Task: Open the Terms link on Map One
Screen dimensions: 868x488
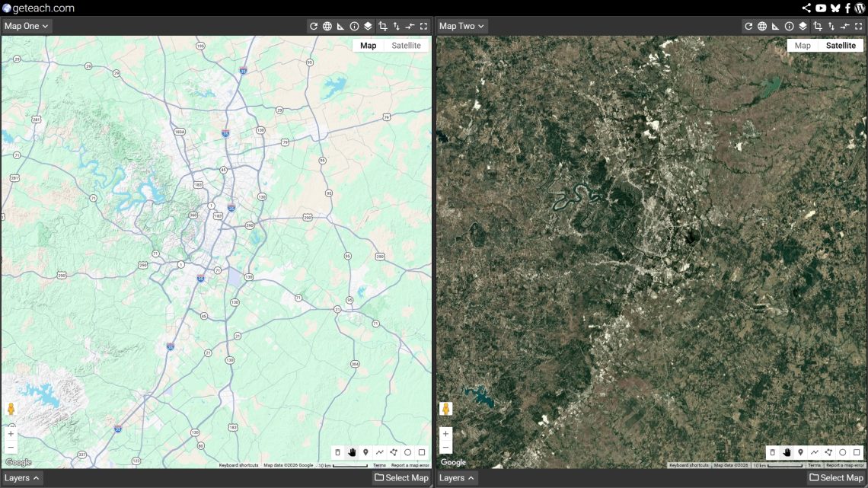Action: coord(379,465)
